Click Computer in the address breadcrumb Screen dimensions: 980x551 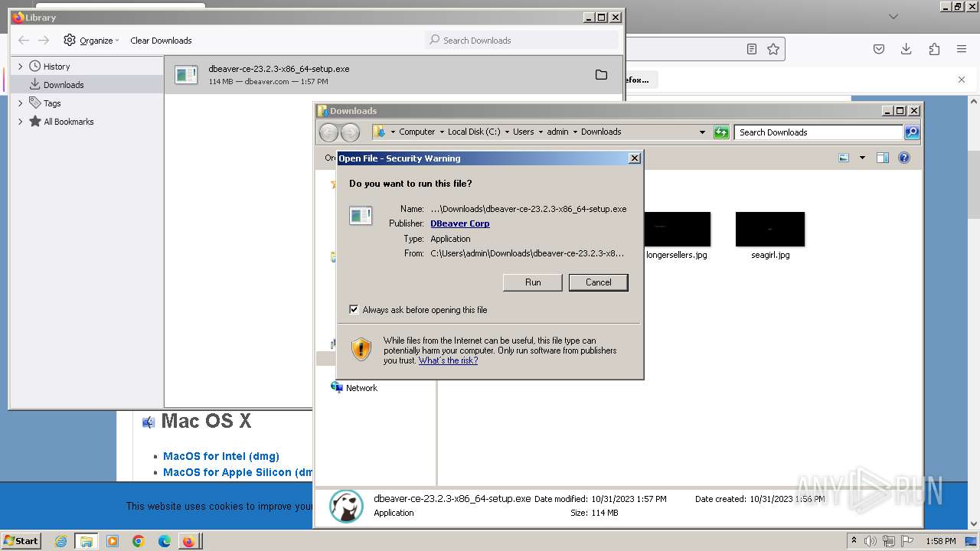[x=416, y=132]
